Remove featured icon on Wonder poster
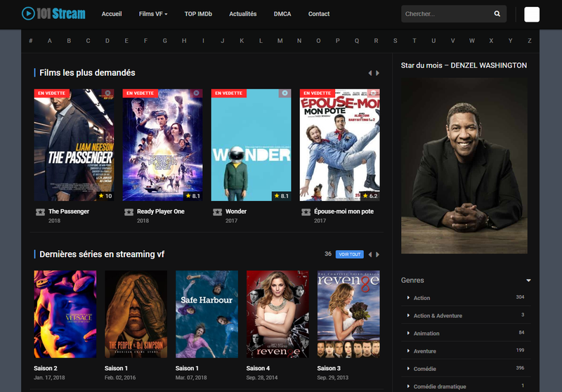The width and height of the screenshot is (562, 392). point(285,93)
